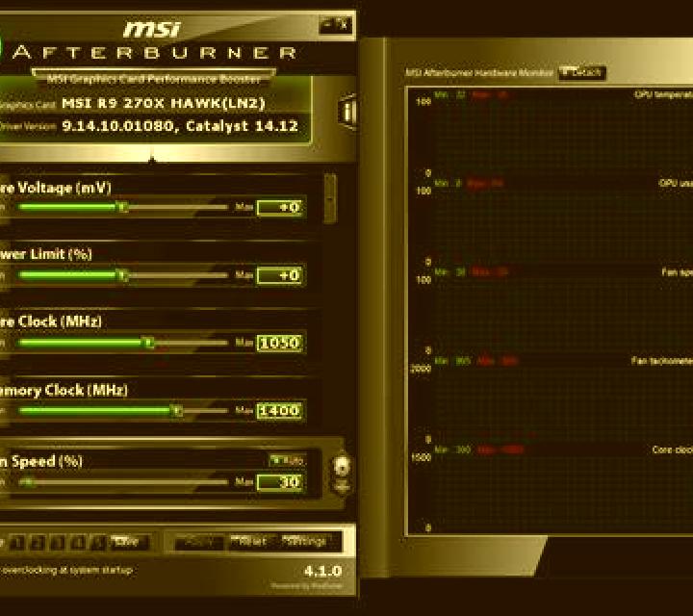
Task: Click the fan icon below the user-define button
Action: click(342, 486)
